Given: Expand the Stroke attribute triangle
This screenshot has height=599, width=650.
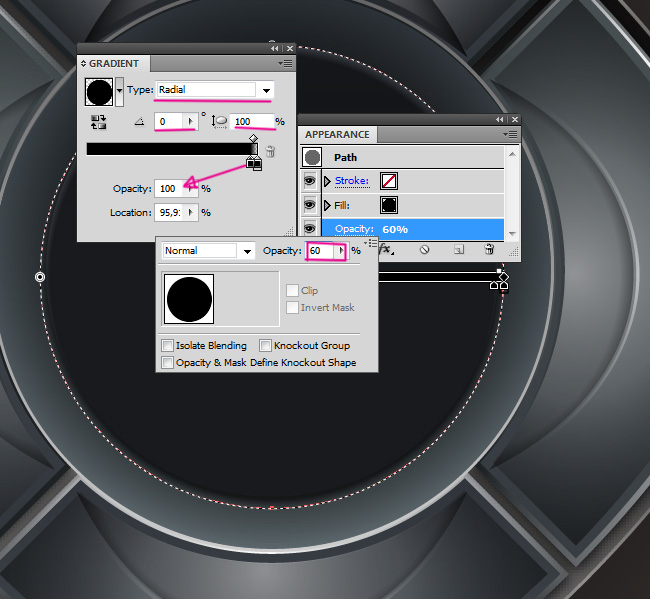Looking at the screenshot, I should pos(327,181).
